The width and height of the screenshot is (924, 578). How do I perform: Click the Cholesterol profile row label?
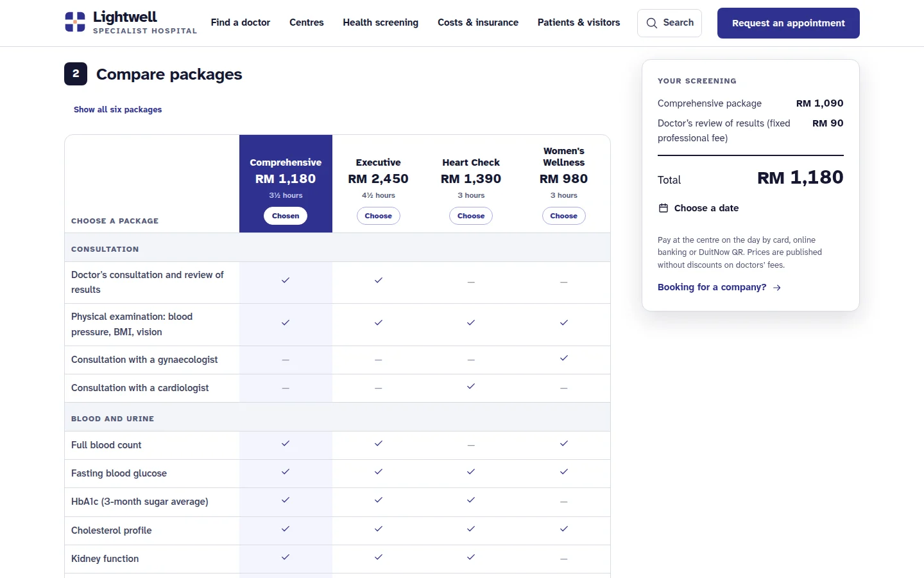(112, 530)
